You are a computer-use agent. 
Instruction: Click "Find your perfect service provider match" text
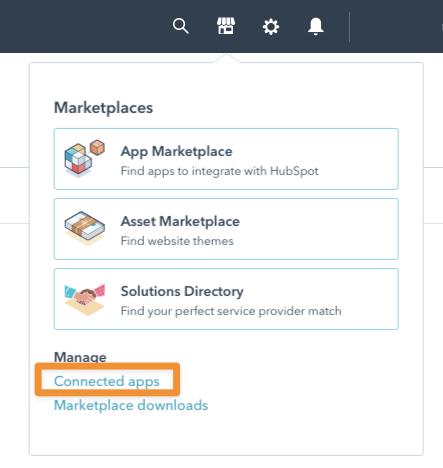tap(231, 311)
